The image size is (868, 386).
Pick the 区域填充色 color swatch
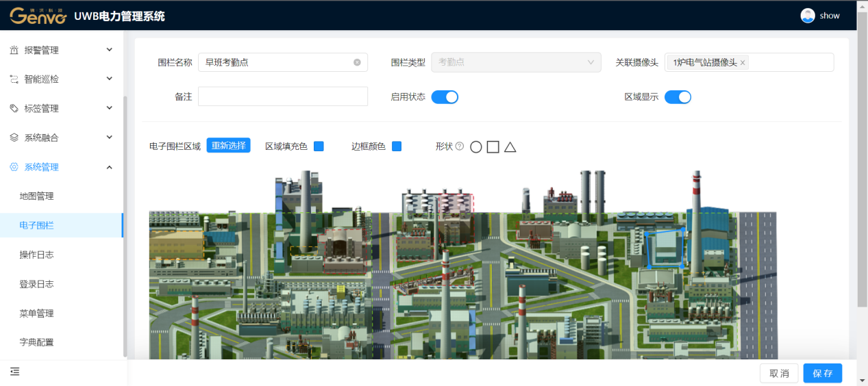tap(319, 146)
